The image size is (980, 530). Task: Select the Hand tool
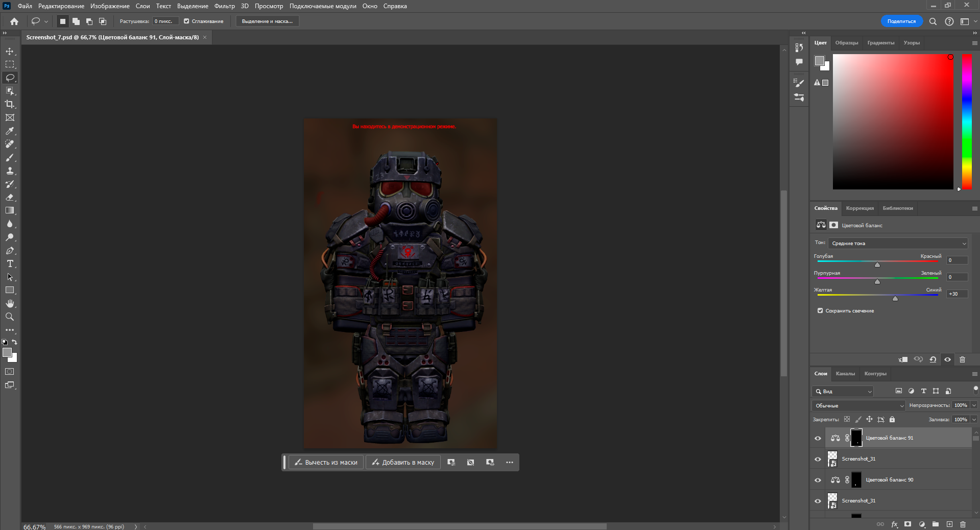point(10,303)
